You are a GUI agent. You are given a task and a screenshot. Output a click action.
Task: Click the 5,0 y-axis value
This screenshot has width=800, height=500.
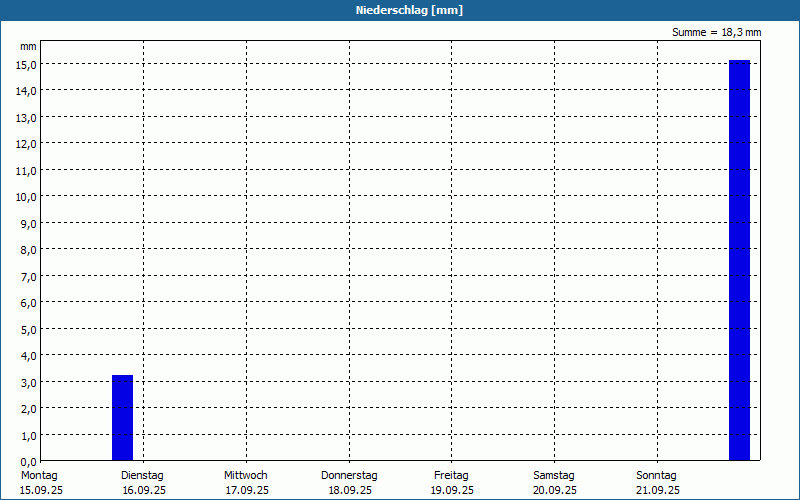(28, 330)
